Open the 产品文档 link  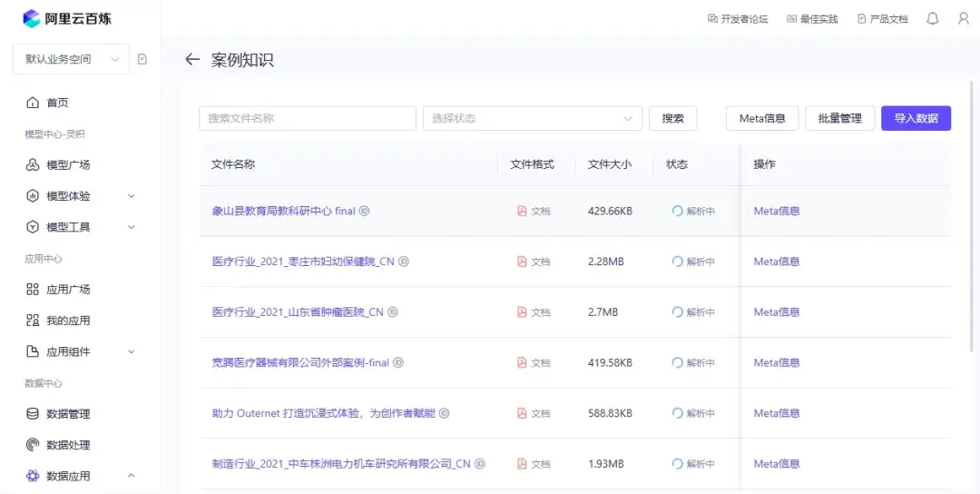[x=883, y=19]
